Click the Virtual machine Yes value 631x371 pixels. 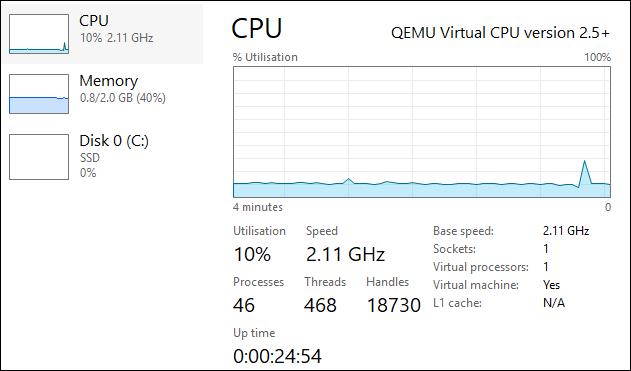click(x=551, y=285)
